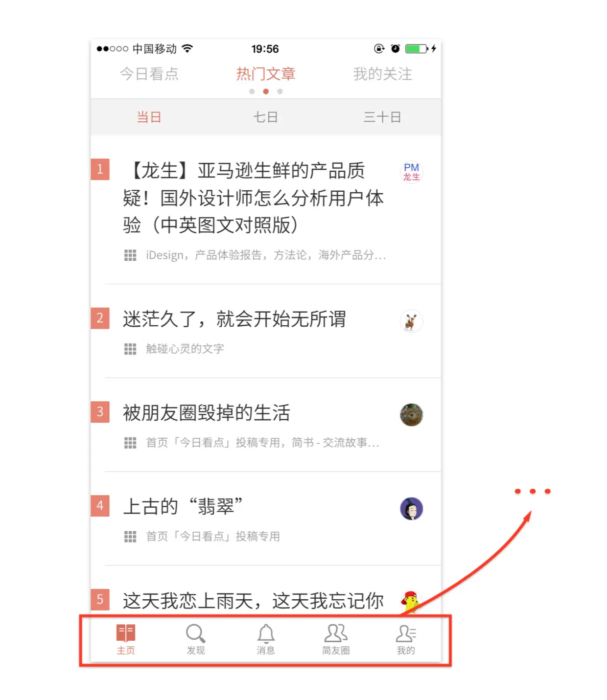This screenshot has height=700, width=607.
Task: Tap the 发现 search magnifier icon
Action: click(x=195, y=633)
